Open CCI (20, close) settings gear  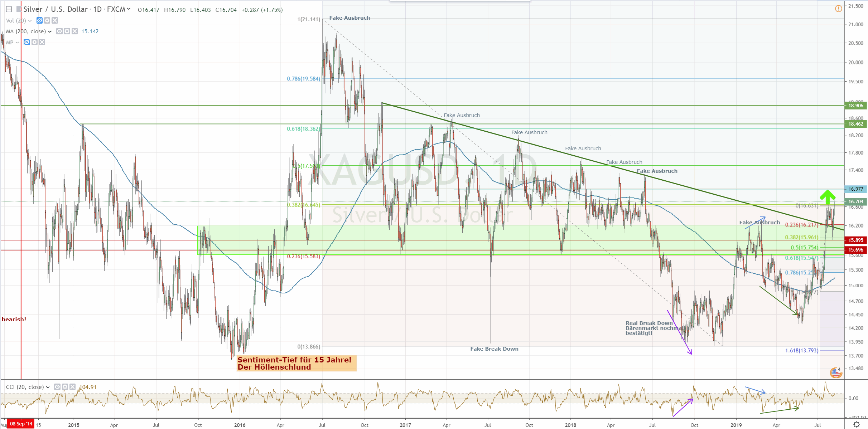[x=65, y=387]
